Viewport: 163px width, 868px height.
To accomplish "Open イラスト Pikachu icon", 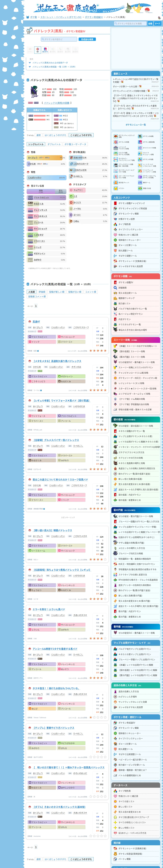I will (116, 188).
